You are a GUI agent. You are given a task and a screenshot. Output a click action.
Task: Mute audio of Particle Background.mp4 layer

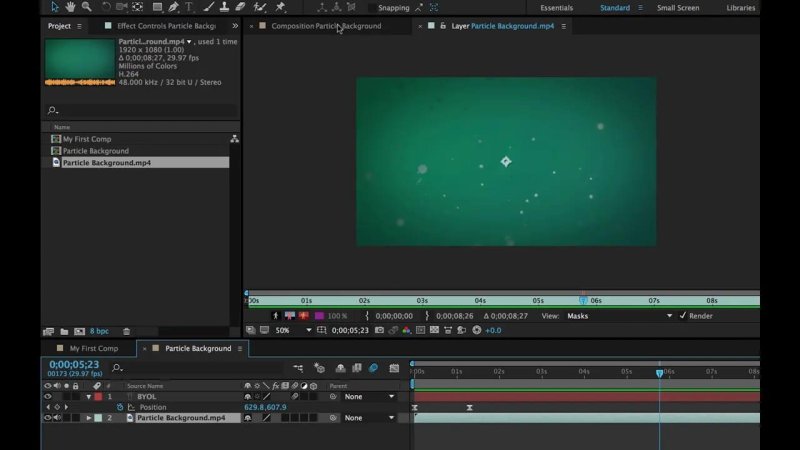coord(57,418)
